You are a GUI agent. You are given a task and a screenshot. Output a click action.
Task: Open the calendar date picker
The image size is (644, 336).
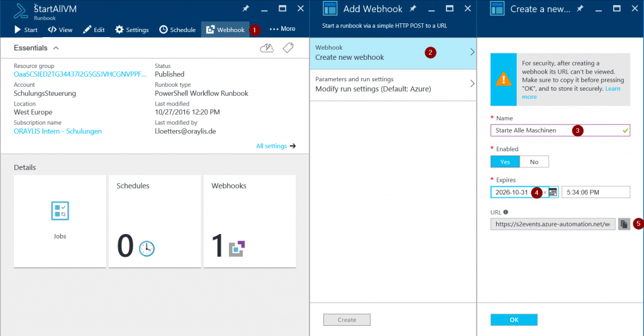pyautogui.click(x=553, y=193)
